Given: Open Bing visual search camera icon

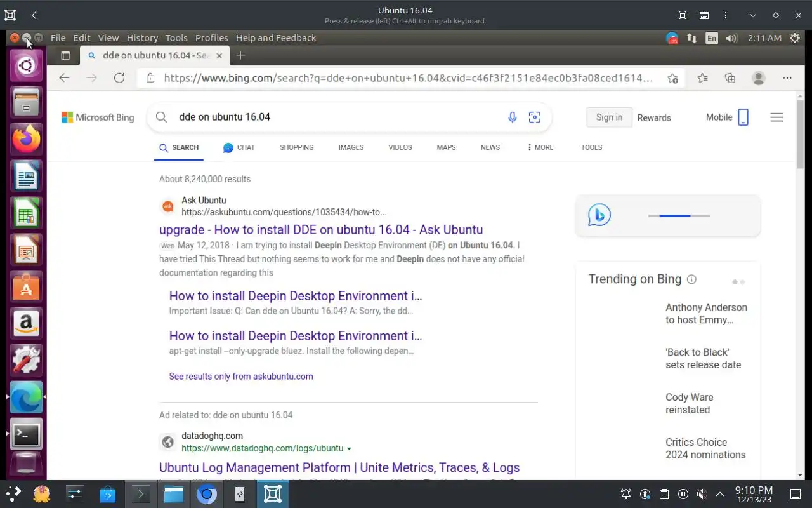Looking at the screenshot, I should point(535,117).
